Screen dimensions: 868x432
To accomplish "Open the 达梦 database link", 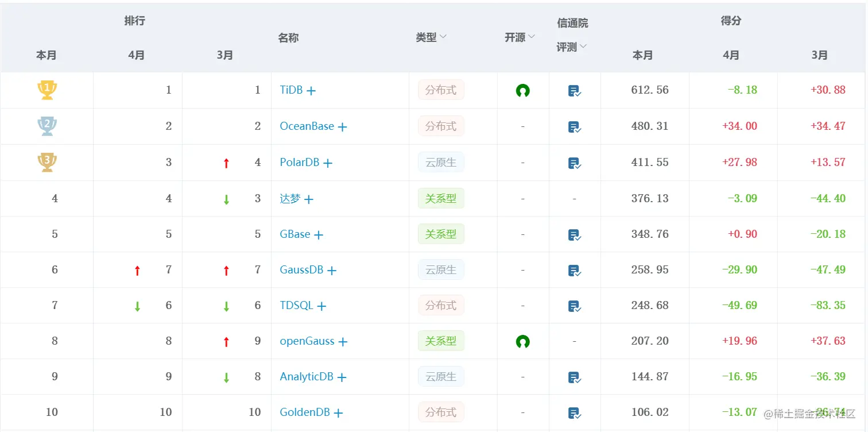I will [290, 198].
